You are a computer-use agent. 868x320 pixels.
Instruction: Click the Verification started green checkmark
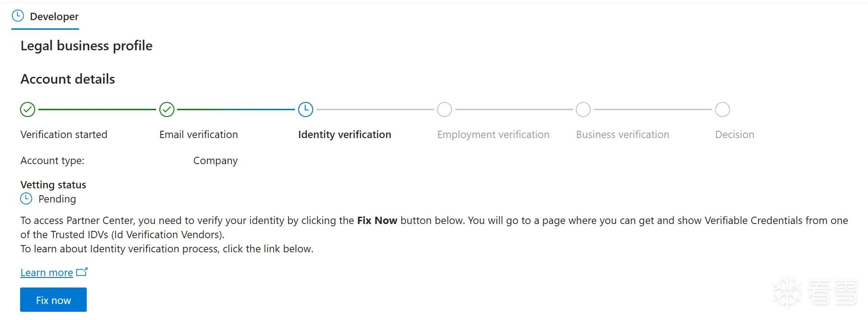coord(28,110)
